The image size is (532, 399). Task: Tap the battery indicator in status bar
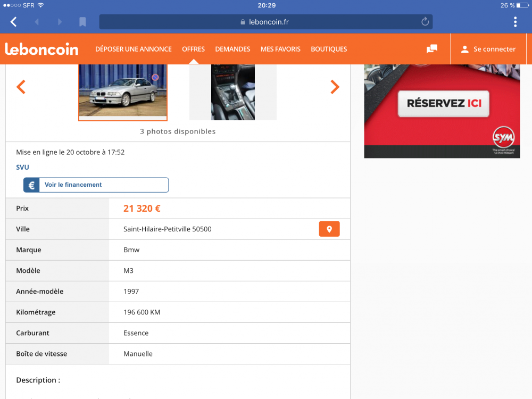(x=522, y=5)
